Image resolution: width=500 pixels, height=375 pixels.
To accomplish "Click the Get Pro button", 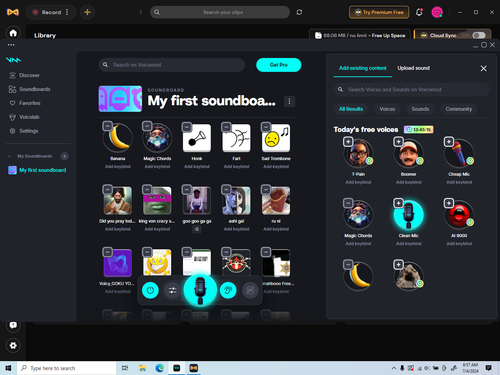I will [x=279, y=65].
